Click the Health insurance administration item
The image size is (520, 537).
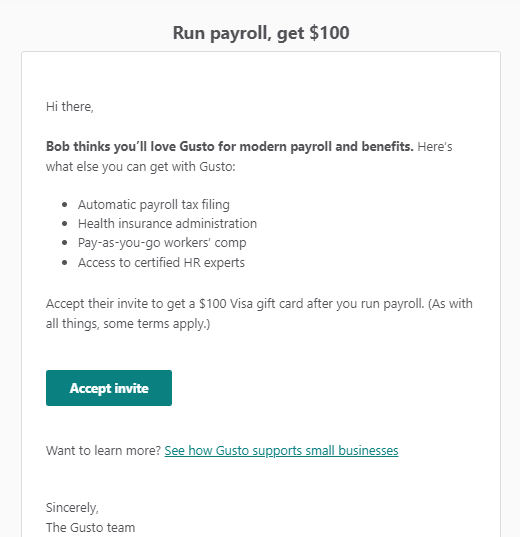click(167, 223)
